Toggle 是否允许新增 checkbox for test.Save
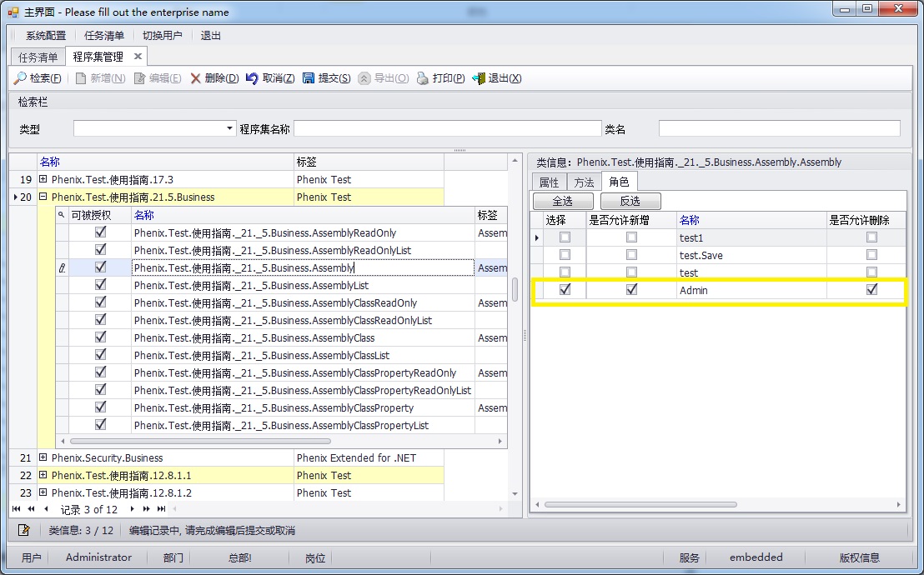 tap(631, 255)
